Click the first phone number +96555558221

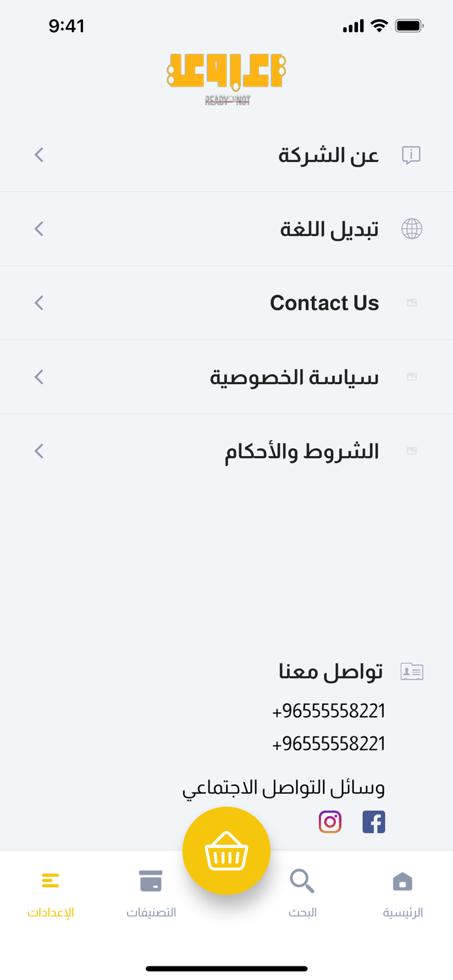tap(329, 710)
